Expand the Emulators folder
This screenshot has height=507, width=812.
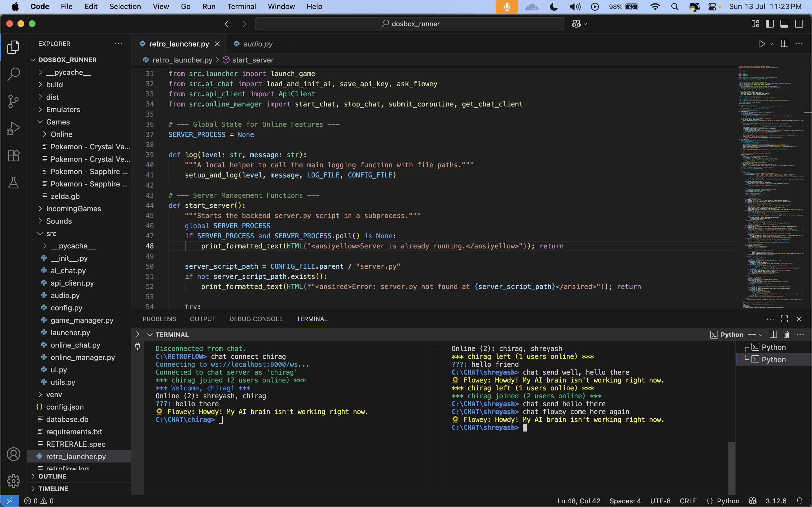click(x=63, y=110)
